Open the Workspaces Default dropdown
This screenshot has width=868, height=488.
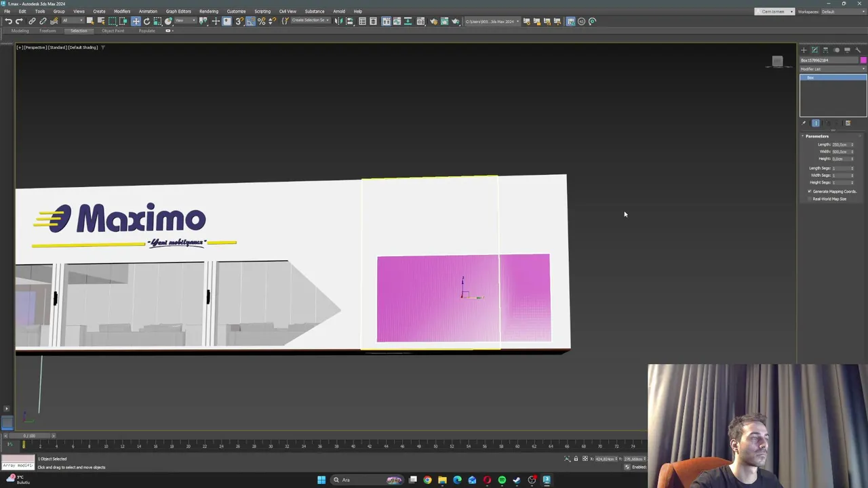[x=842, y=12]
